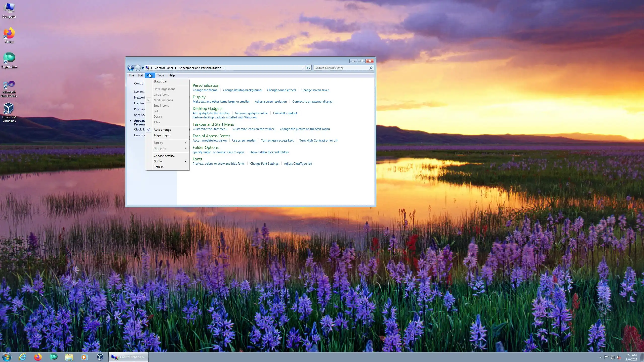Open Internet Explorer in the taskbar
This screenshot has width=644, height=362.
22,357
